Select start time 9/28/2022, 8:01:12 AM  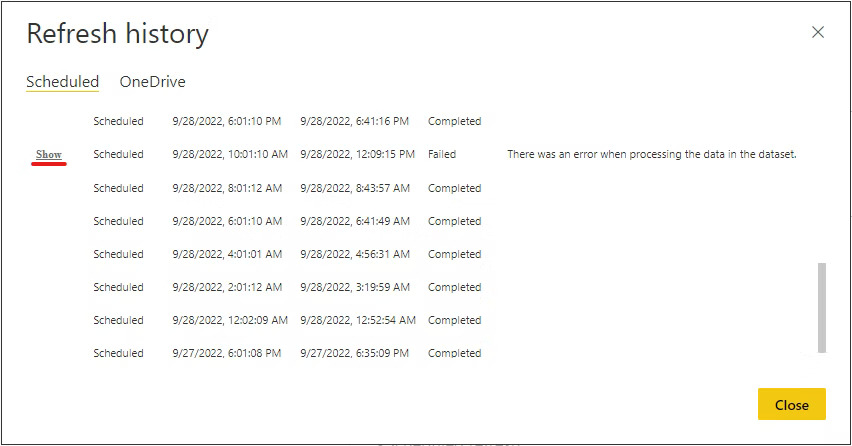click(227, 188)
